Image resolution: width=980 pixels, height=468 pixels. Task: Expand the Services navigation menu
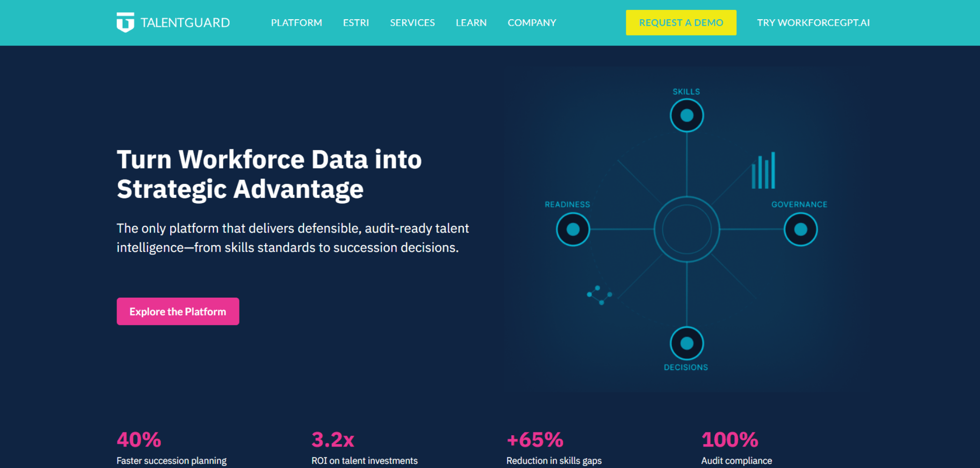(413, 22)
